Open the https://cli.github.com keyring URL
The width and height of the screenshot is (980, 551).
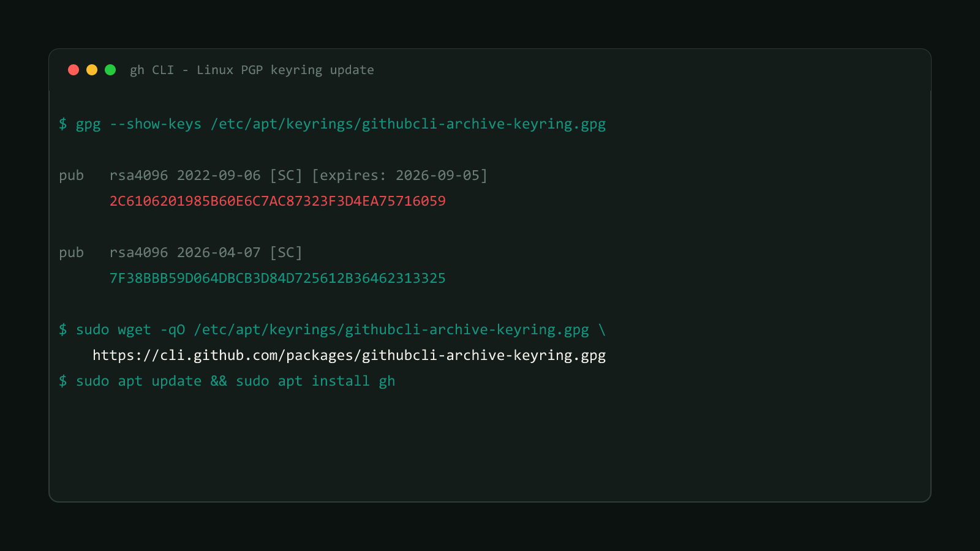click(349, 356)
